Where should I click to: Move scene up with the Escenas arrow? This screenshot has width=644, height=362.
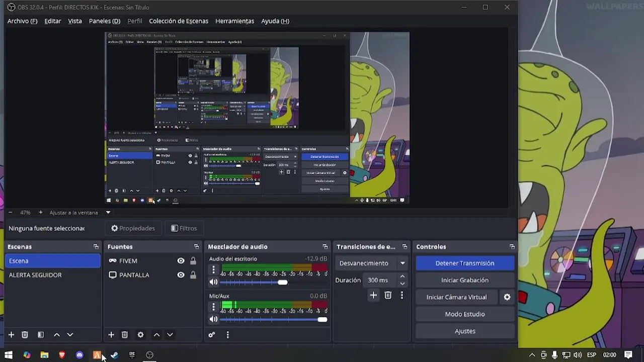tap(57, 335)
